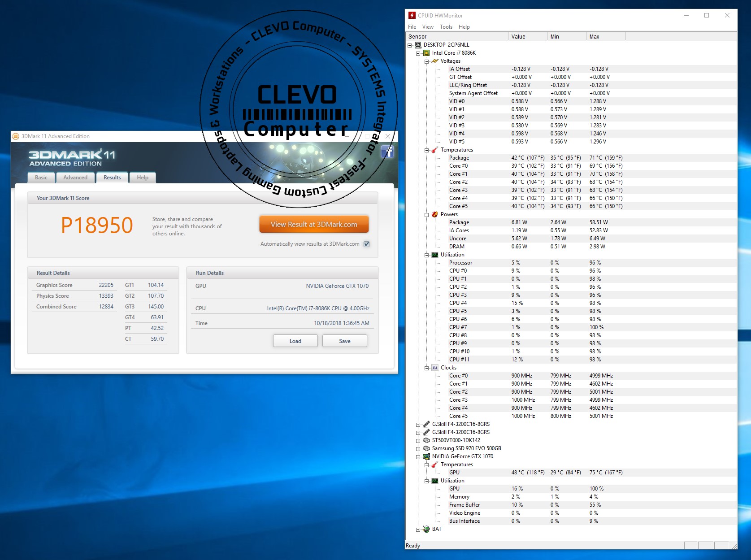
Task: Click the 10/18/2018 1:36:45 AM time value
Action: pyautogui.click(x=342, y=323)
